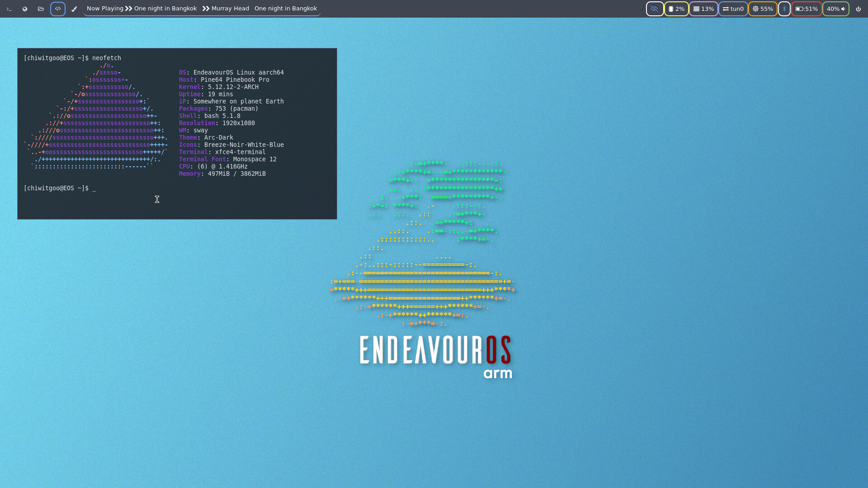The height and width of the screenshot is (488, 868).
Task: Click the CPU: (6) @ 1.416GHz line
Action: coord(213,166)
